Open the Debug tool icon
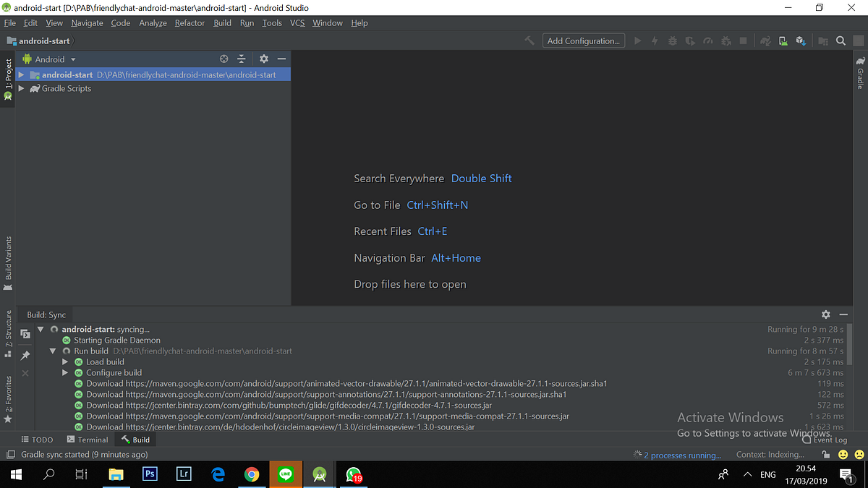The width and height of the screenshot is (868, 488). [672, 40]
